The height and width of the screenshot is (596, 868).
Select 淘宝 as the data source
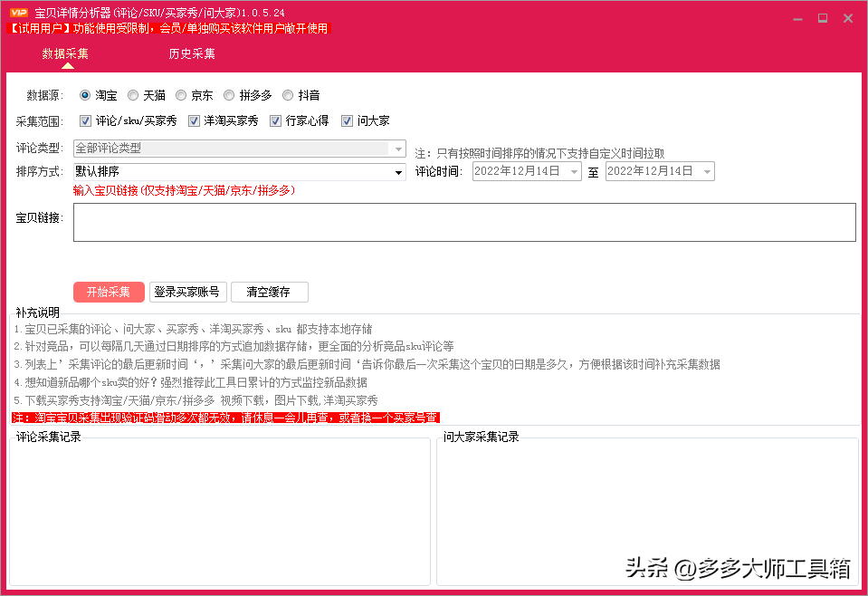pos(86,94)
